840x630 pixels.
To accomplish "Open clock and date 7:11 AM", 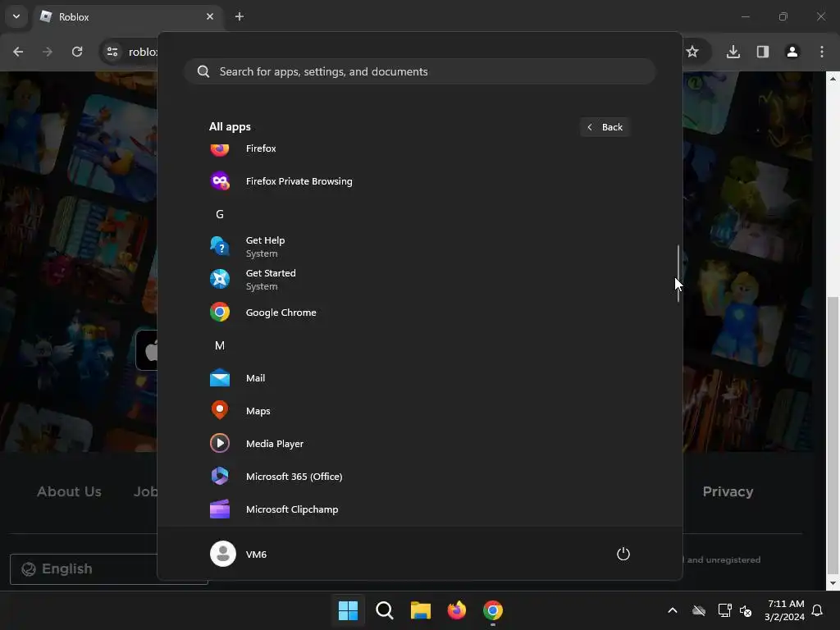I will pyautogui.click(x=785, y=610).
